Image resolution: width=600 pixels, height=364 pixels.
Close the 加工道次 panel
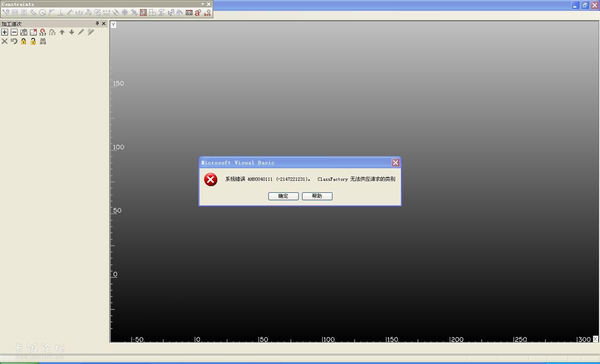[x=104, y=24]
